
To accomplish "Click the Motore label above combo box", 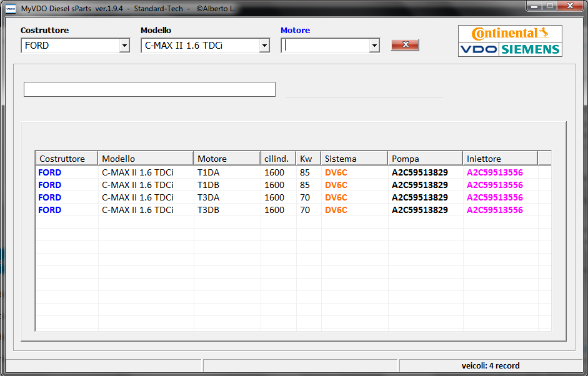I will [295, 31].
